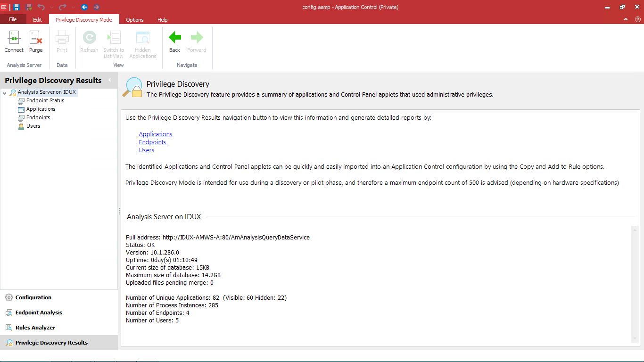The width and height of the screenshot is (644, 362).
Task: Click the Applications node icon in tree
Action: (21, 109)
